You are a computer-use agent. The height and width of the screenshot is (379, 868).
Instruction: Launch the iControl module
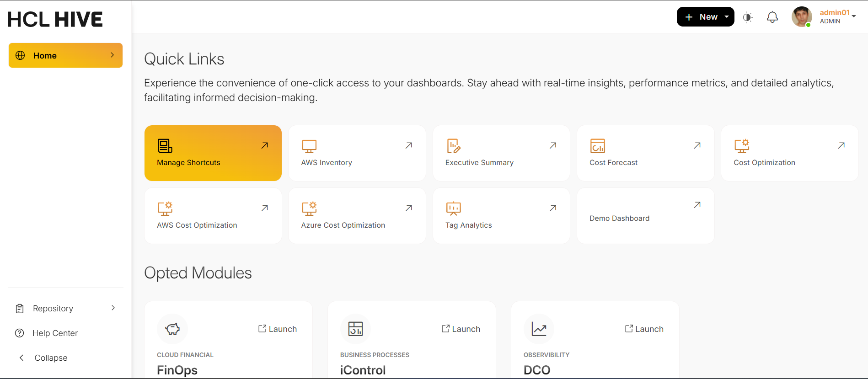tap(461, 329)
